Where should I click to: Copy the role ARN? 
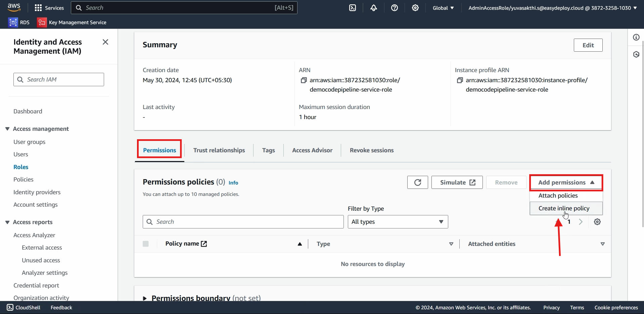(x=304, y=80)
